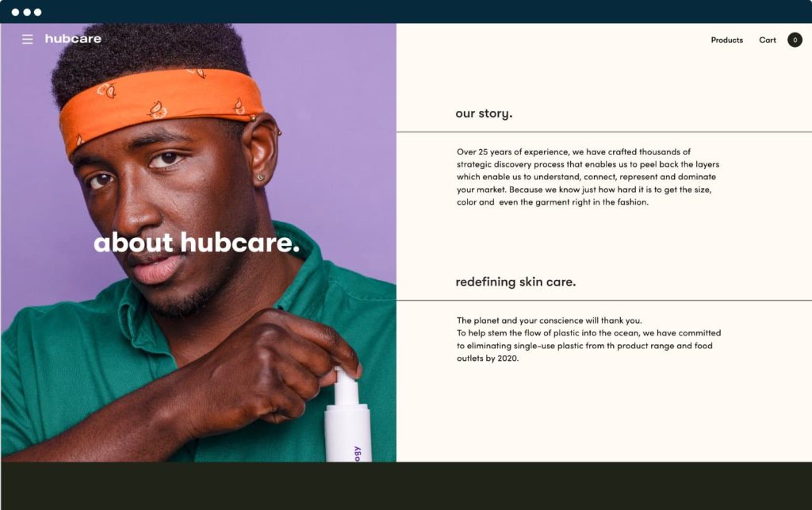Click the middle window control dot
This screenshot has height=510, width=812.
27,12
